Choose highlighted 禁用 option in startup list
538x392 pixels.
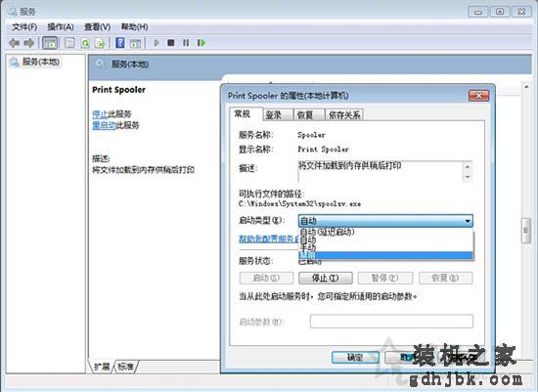click(x=386, y=255)
